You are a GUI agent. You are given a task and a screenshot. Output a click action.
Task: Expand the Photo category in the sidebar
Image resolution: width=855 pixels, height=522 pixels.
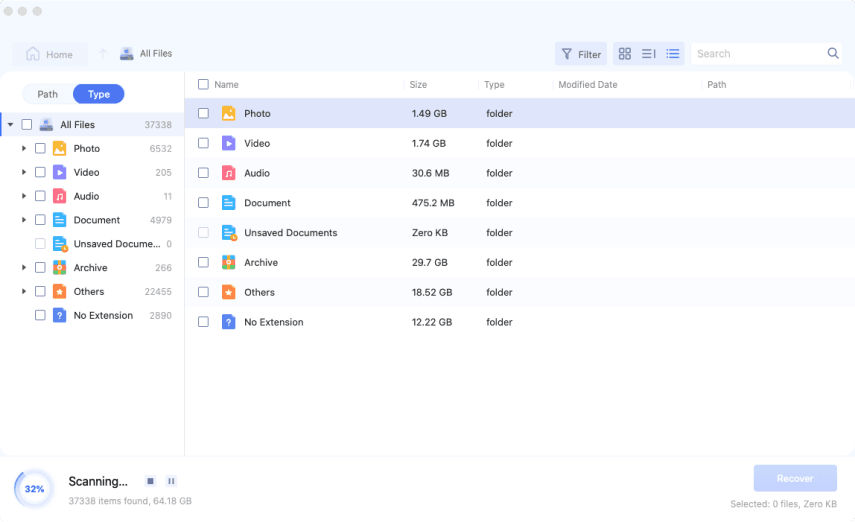(24, 148)
